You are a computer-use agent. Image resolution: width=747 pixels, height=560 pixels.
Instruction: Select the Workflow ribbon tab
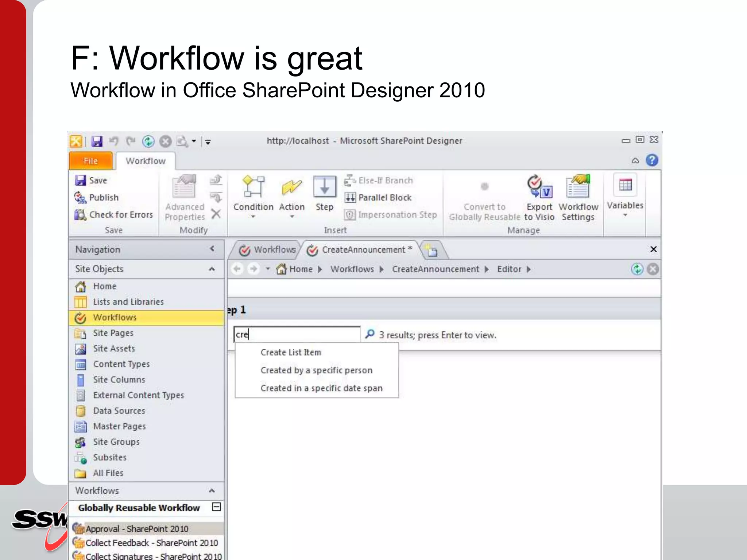[146, 161]
